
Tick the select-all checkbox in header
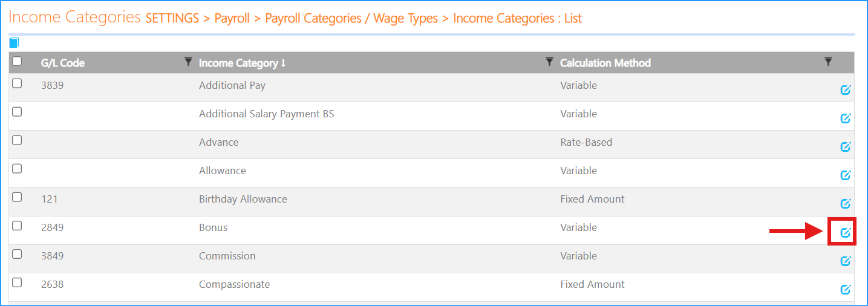tap(17, 61)
